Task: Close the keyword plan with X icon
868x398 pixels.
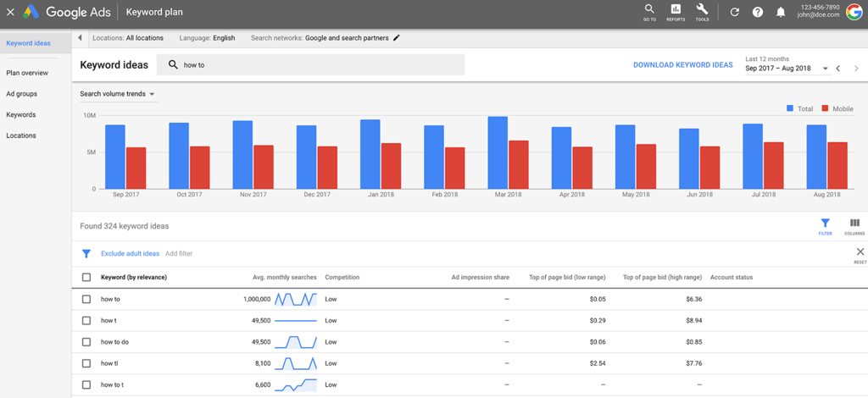Action: 10,12
